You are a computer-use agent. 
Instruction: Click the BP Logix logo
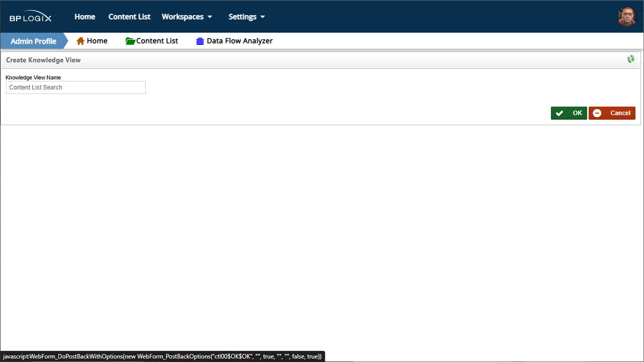point(31,17)
